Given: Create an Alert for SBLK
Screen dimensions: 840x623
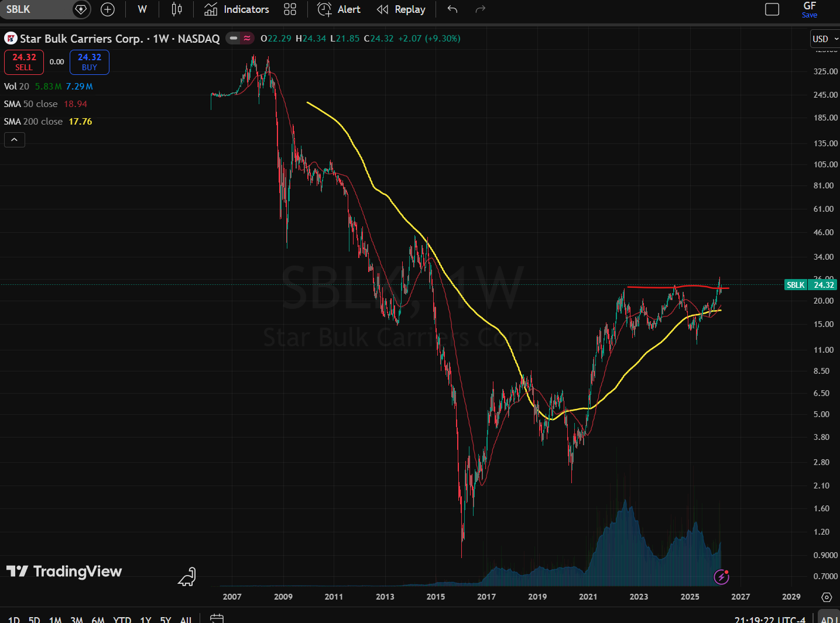Looking at the screenshot, I should (340, 9).
